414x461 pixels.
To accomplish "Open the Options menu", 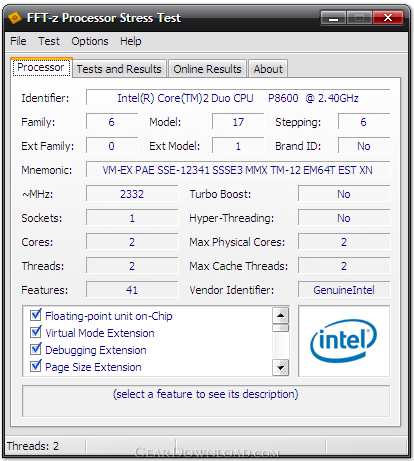I will (x=90, y=41).
